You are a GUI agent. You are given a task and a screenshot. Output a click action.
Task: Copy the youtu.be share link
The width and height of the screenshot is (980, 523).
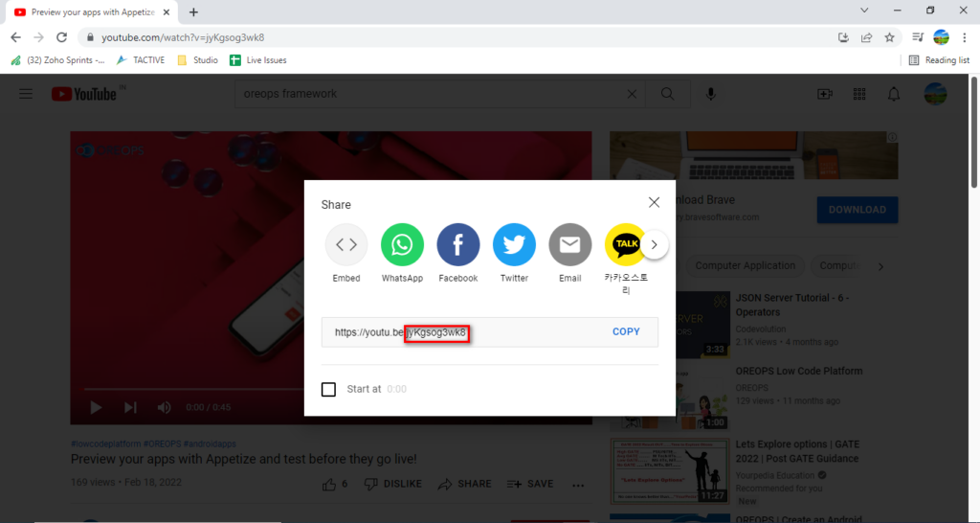[x=626, y=331]
